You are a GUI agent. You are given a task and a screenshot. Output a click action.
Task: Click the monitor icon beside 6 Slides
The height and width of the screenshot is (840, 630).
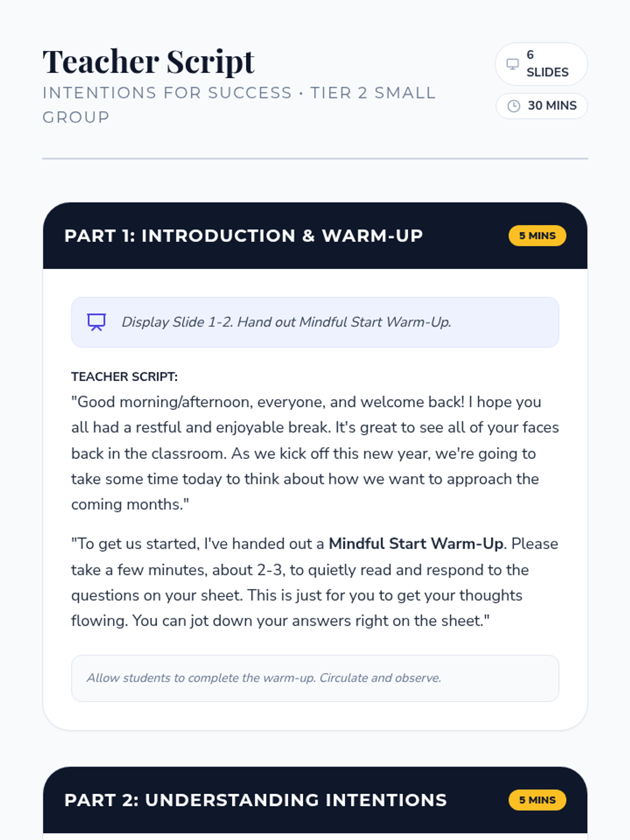(512, 64)
